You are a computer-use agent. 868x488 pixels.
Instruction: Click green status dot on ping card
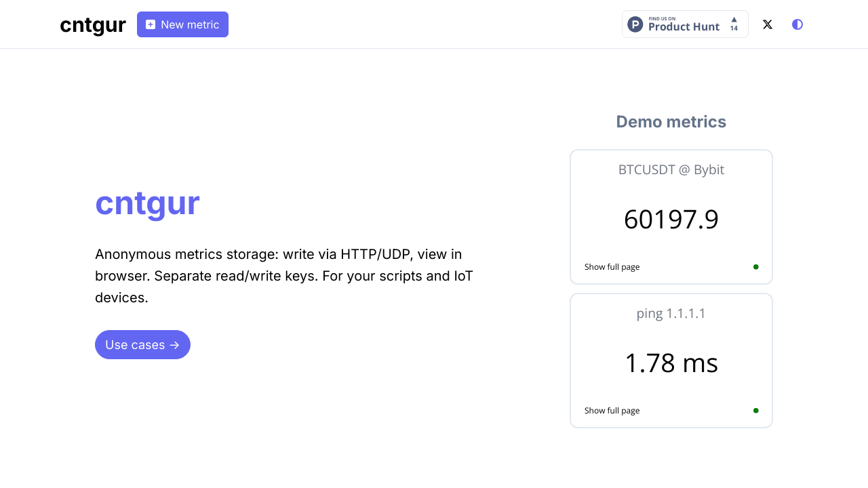pos(755,411)
